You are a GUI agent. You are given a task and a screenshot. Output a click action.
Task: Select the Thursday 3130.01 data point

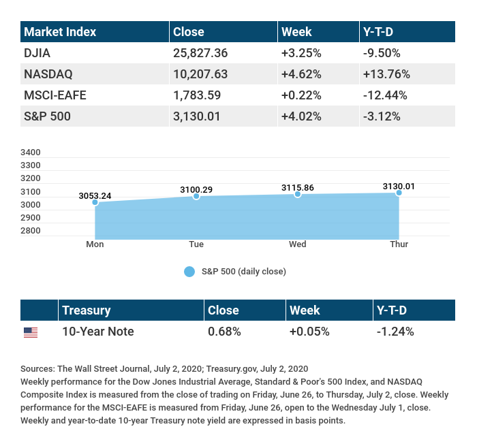[399, 193]
